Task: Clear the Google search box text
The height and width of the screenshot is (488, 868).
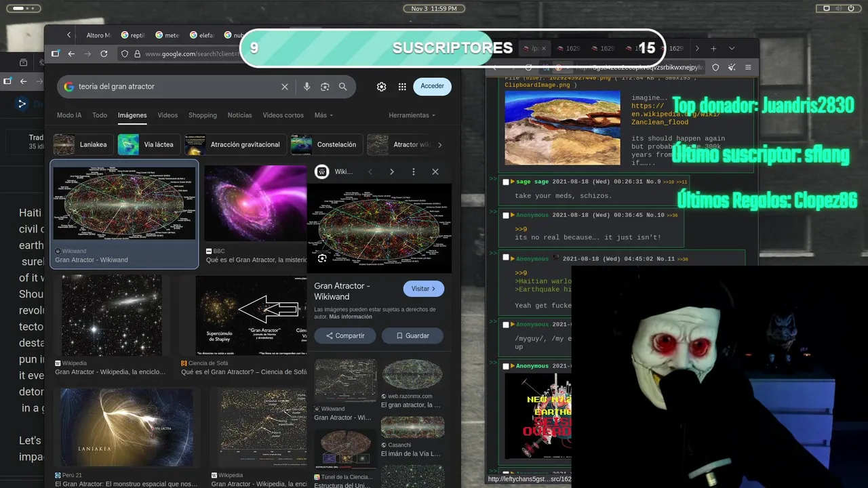Action: pos(285,87)
